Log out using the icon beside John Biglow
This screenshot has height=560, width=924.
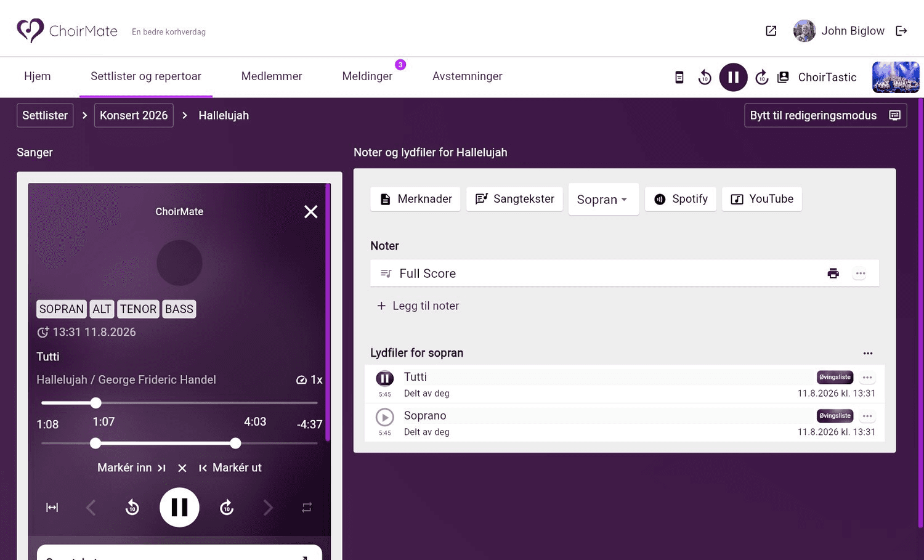point(901,31)
